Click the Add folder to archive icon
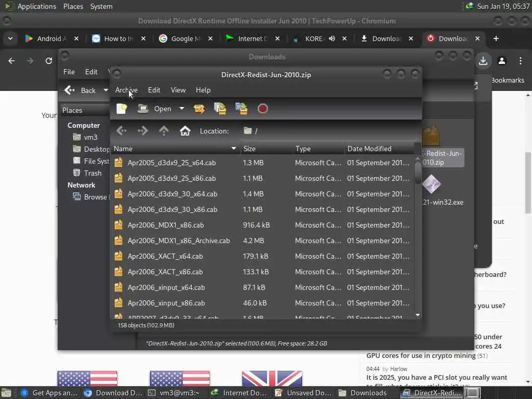Viewport: 532px width, 399px height. [x=242, y=109]
